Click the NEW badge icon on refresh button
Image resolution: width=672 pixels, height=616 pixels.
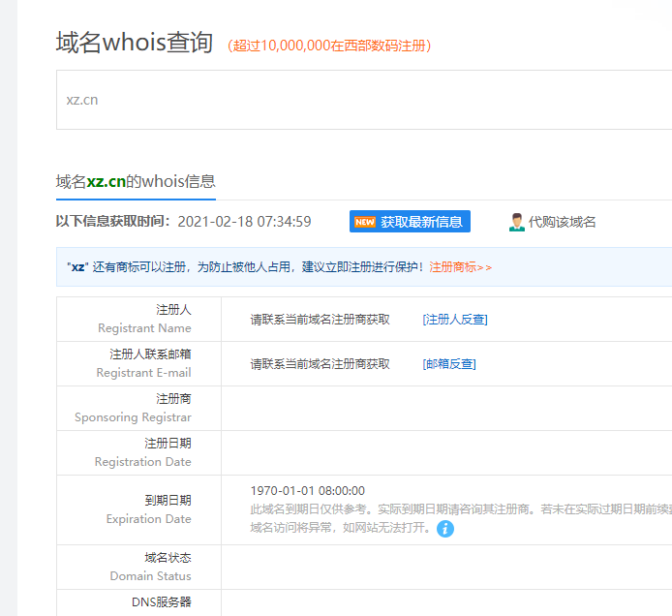pos(365,222)
